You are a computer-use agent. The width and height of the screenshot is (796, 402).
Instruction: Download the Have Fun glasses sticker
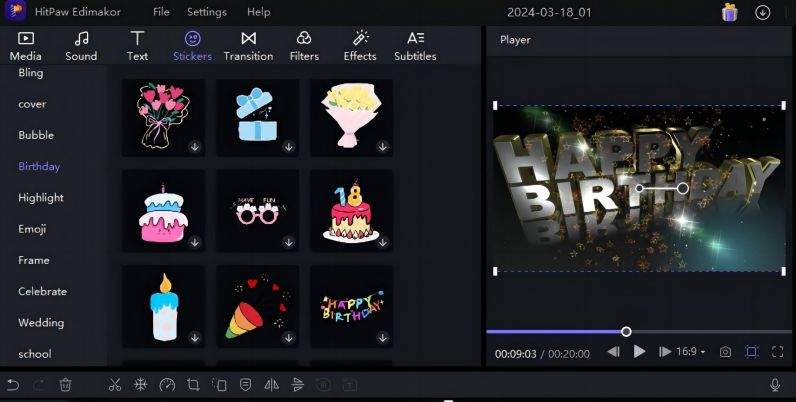pyautogui.click(x=288, y=242)
